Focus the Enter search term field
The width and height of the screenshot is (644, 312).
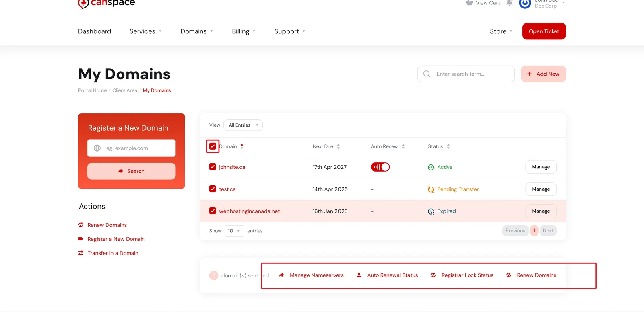click(466, 74)
